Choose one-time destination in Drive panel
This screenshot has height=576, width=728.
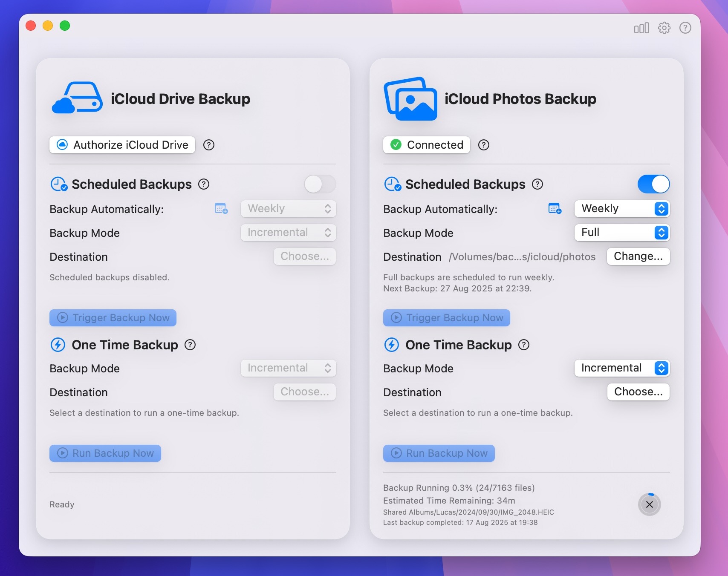tap(305, 392)
